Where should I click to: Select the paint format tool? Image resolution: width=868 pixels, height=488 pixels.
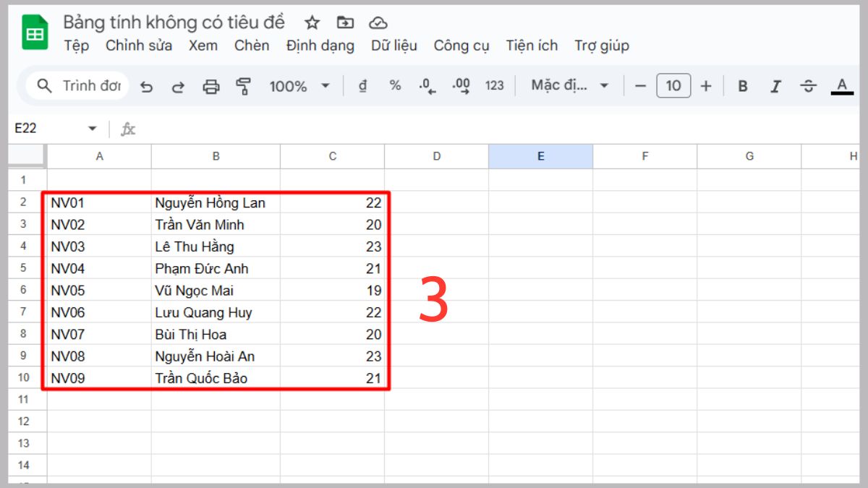242,85
